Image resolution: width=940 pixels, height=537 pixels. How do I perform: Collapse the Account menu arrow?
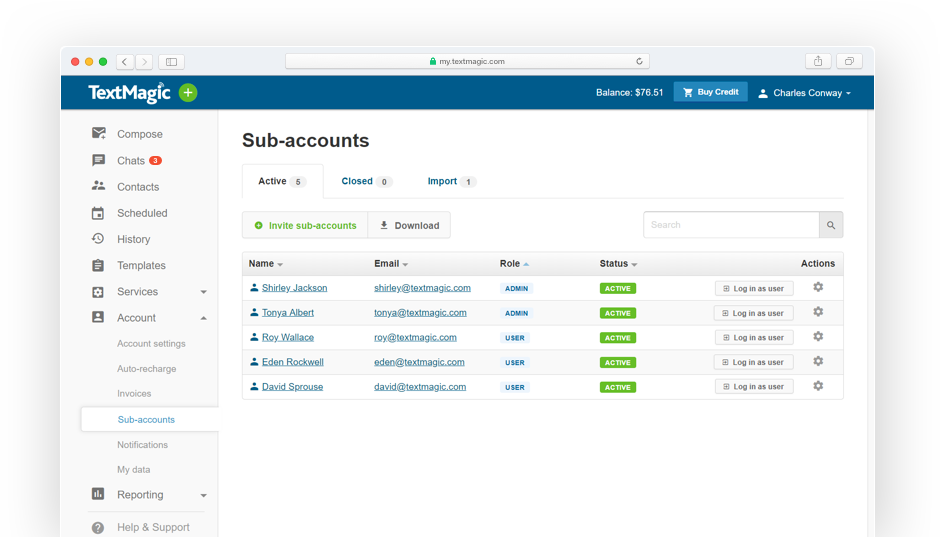pos(204,318)
